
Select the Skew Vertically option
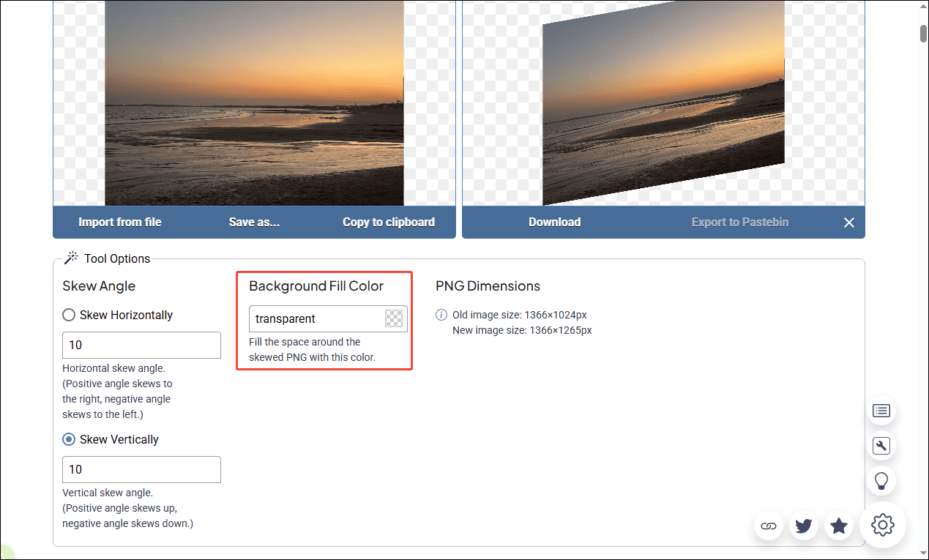coord(68,438)
